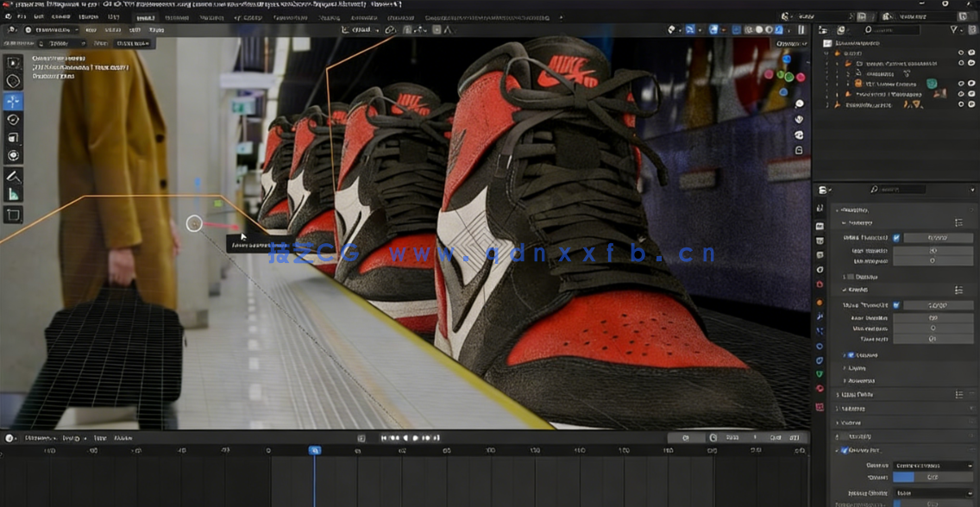
Task: Toggle the blue checkbox in second properties section
Action: [896, 305]
